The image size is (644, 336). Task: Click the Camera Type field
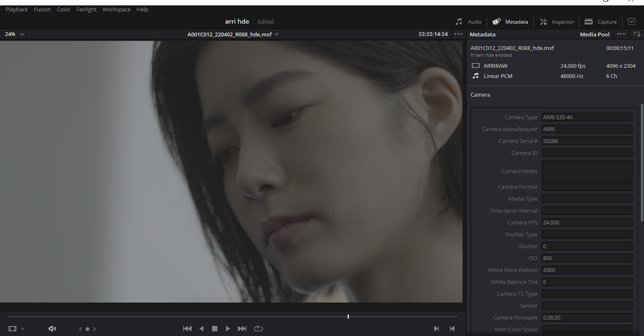pyautogui.click(x=587, y=117)
